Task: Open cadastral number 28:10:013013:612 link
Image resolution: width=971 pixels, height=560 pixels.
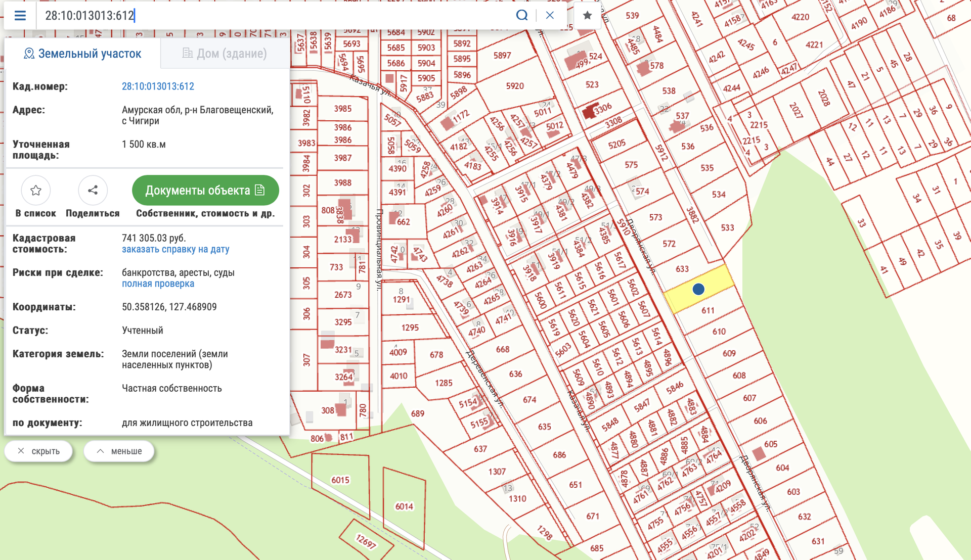Action: [x=158, y=86]
